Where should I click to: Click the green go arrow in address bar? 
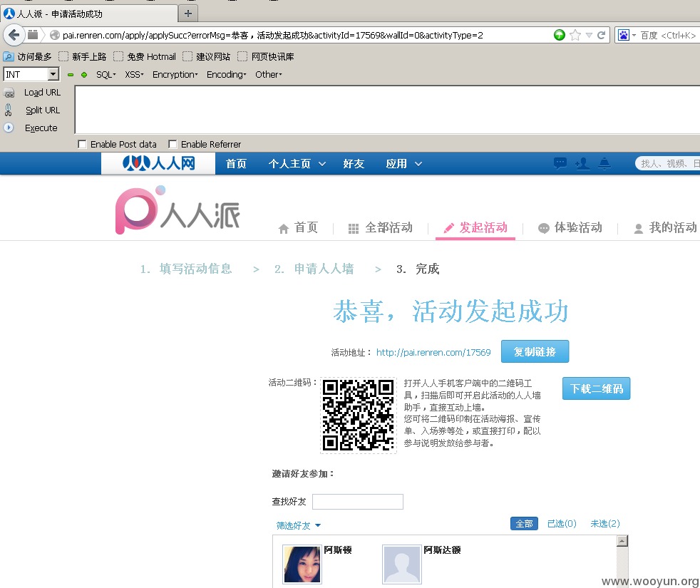(560, 35)
